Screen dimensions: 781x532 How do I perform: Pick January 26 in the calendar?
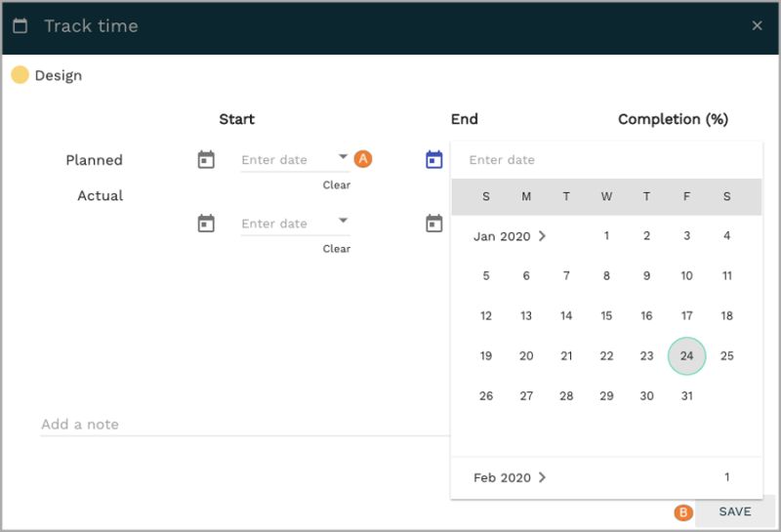486,396
